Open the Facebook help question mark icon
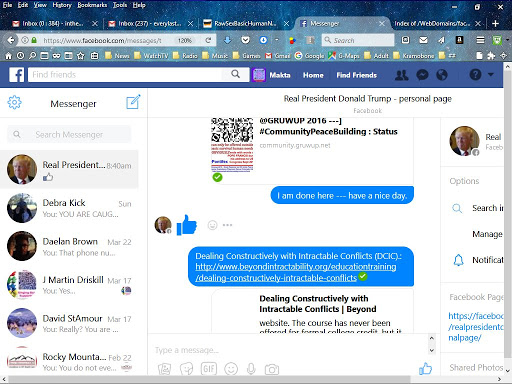Image resolution: width=512 pixels, height=384 pixels. click(x=475, y=75)
